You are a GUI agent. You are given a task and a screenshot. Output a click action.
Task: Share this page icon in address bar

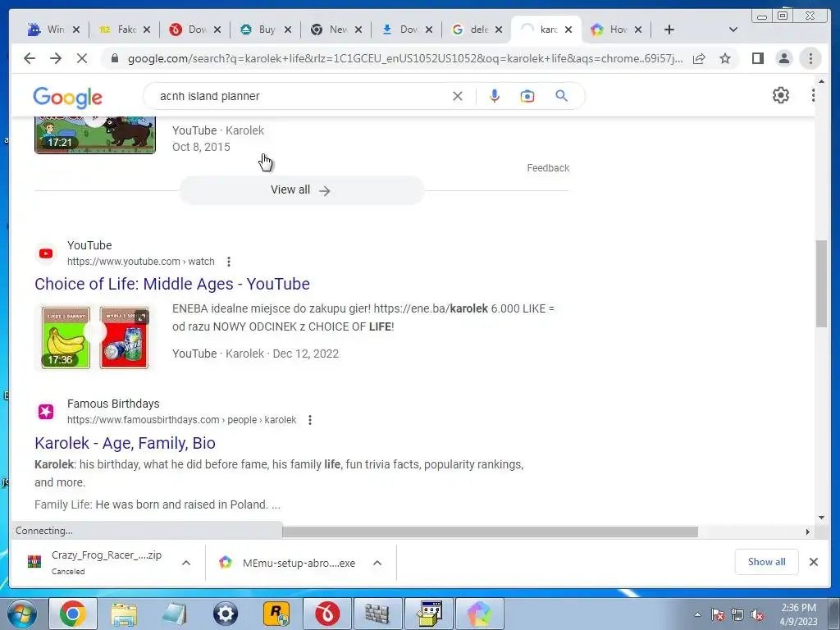699,58
